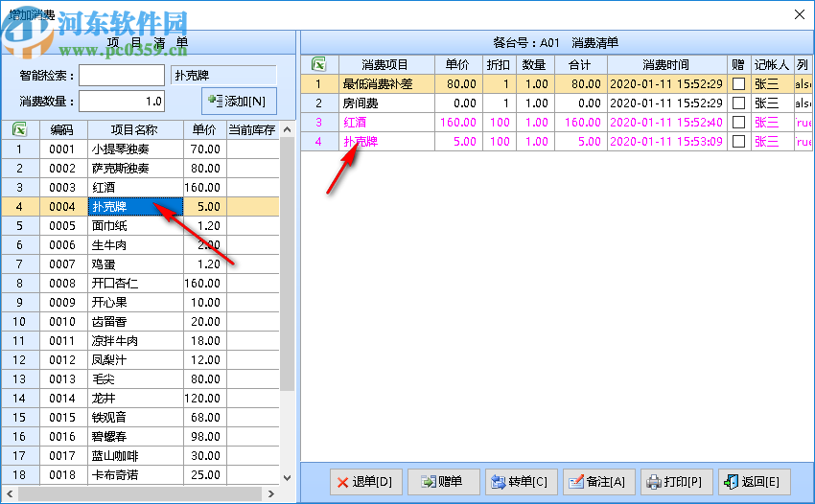Select the 最低消费补差 consumption row
Screen dimensions: 815x504
coord(556,84)
